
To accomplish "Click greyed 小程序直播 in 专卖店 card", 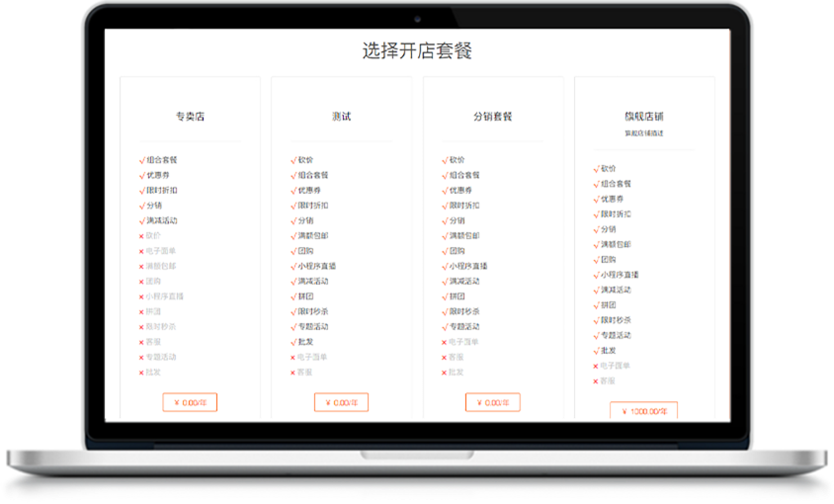I will (165, 296).
